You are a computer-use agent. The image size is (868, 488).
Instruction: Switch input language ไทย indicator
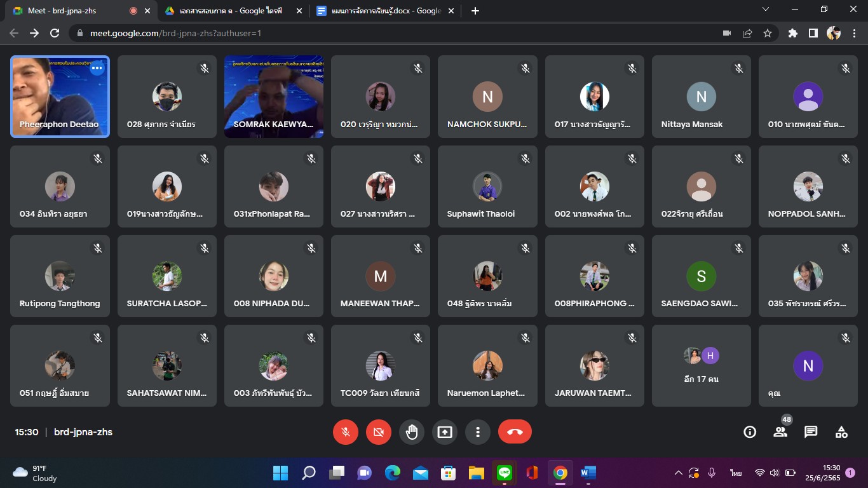pos(736,473)
